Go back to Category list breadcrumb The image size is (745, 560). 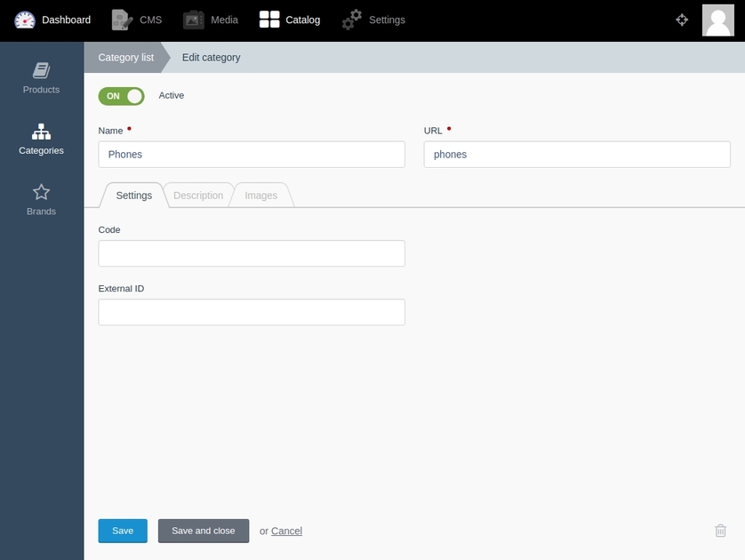tap(126, 58)
